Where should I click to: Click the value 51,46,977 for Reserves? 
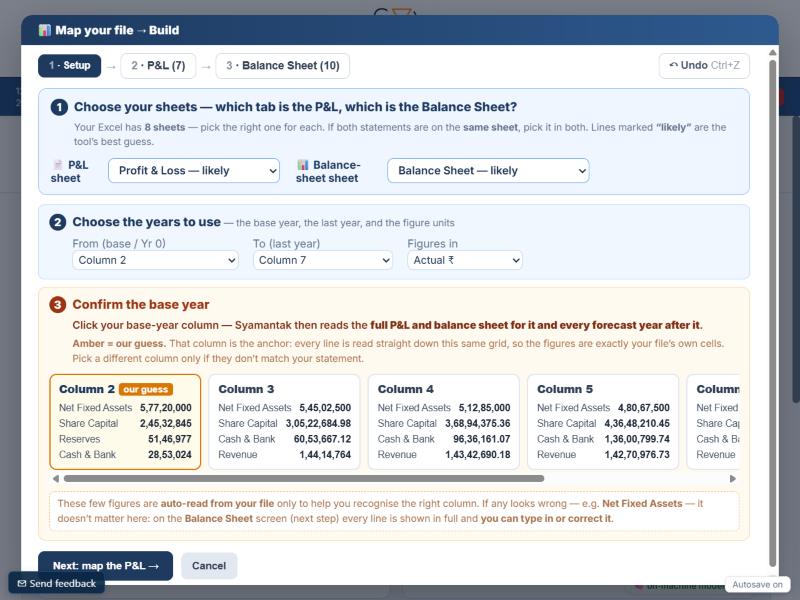click(x=170, y=439)
